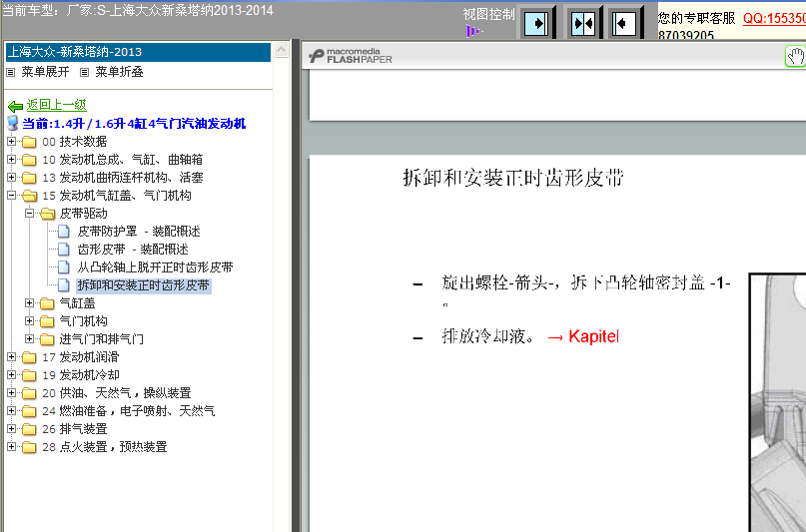Screen dimensions: 806x532
Task: Collapse the 15 发动机气缸盖、气门机构 folder
Action: click(x=12, y=196)
